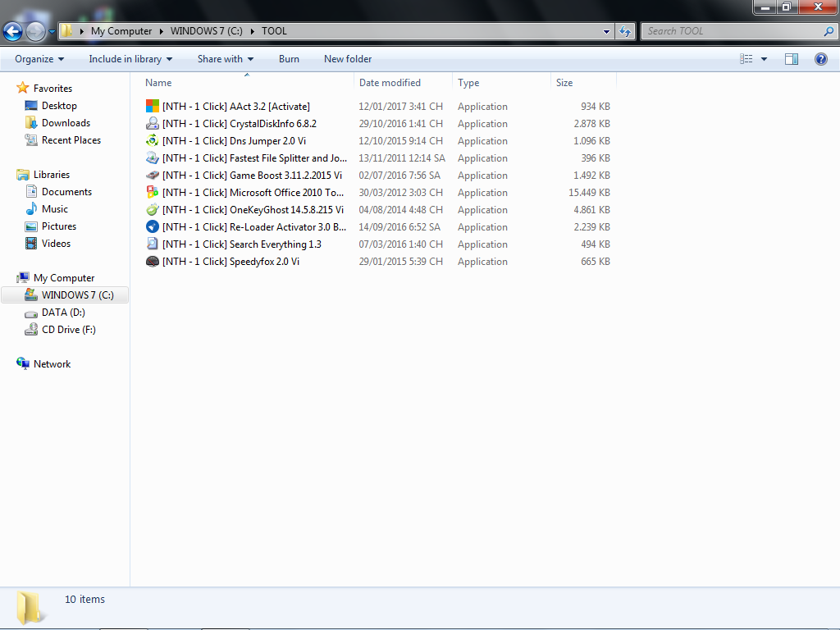The image size is (840, 630).
Task: Change your view using the view icon
Action: point(746,59)
